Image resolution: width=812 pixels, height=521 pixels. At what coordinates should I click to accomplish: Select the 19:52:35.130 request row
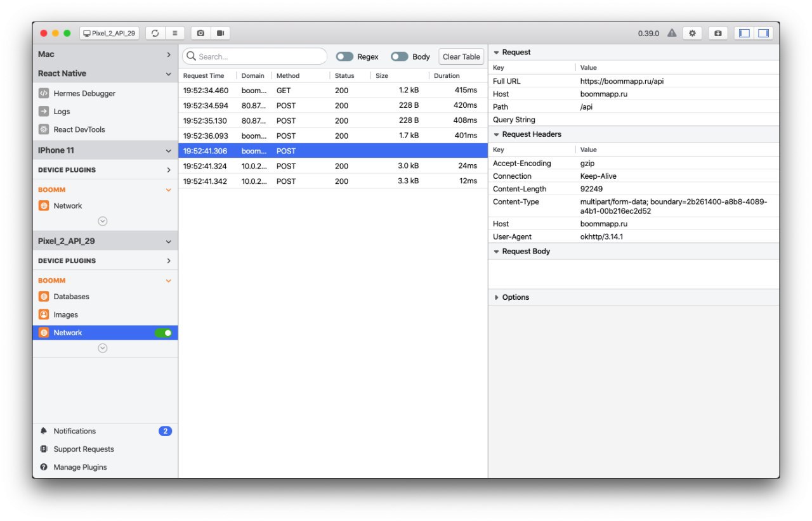tap(333, 120)
